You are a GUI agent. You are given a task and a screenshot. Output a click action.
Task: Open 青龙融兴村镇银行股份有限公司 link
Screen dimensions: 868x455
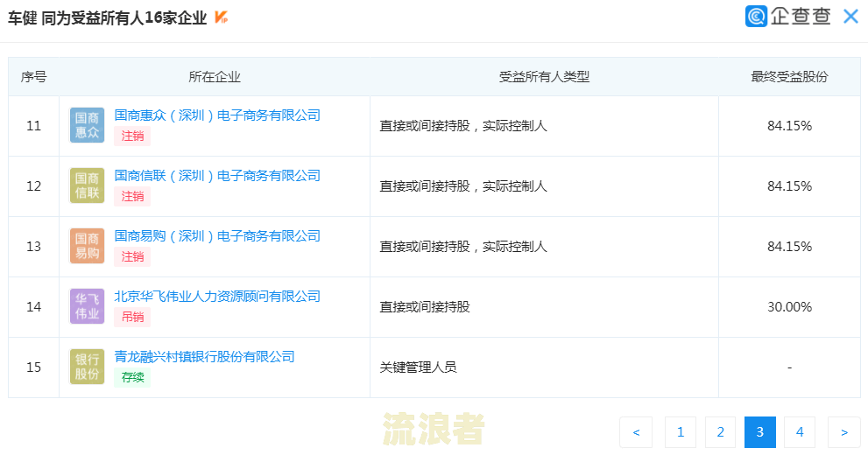coord(204,357)
